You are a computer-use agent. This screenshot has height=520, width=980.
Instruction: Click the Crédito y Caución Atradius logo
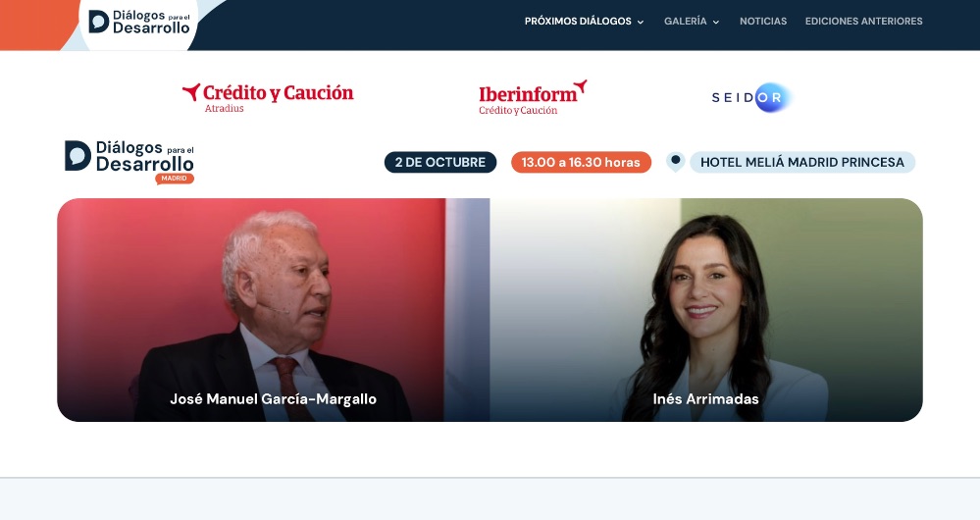pos(268,97)
